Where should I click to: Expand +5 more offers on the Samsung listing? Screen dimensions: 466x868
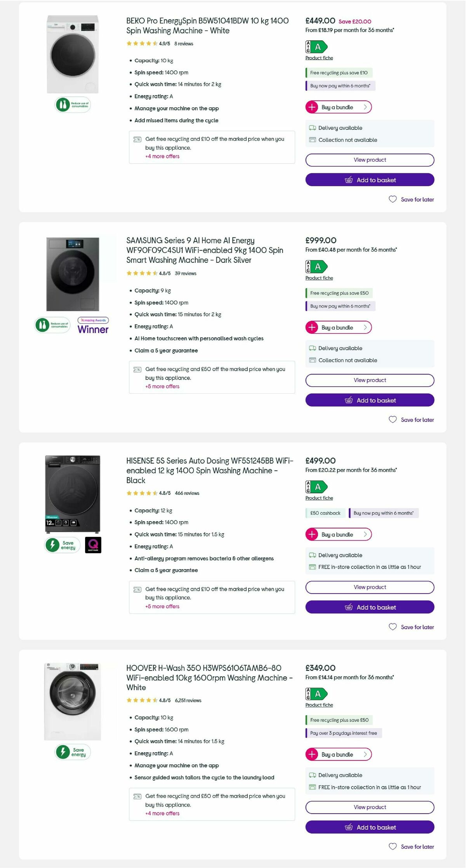162,386
